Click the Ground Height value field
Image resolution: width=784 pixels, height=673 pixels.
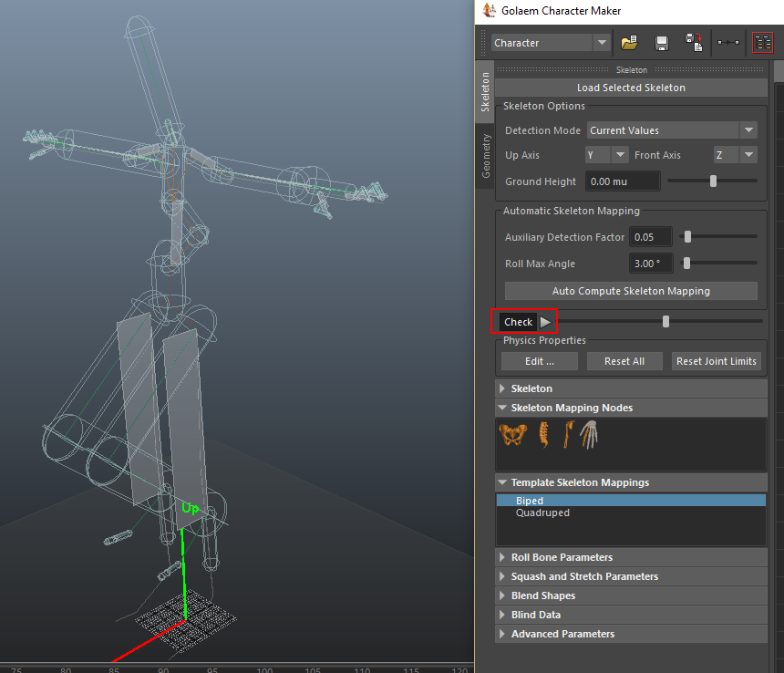click(x=623, y=181)
